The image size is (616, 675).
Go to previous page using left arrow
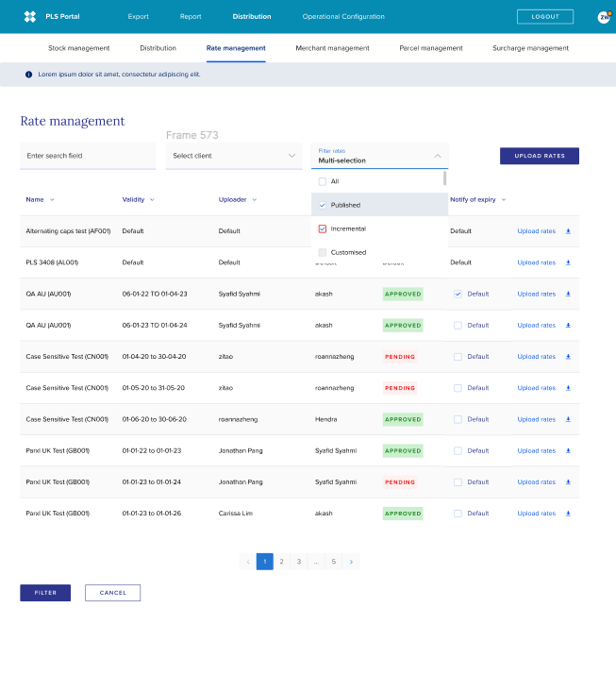[x=248, y=562]
